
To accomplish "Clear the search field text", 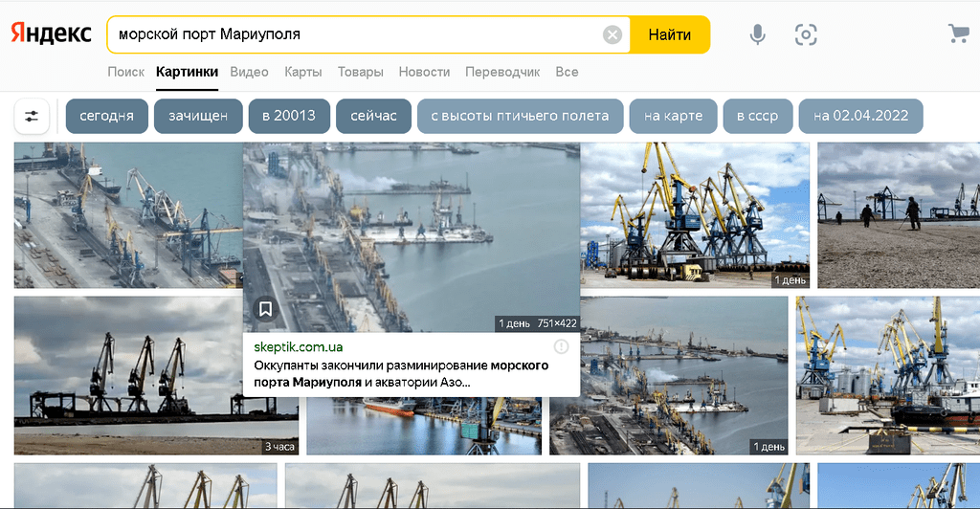I will [x=612, y=35].
